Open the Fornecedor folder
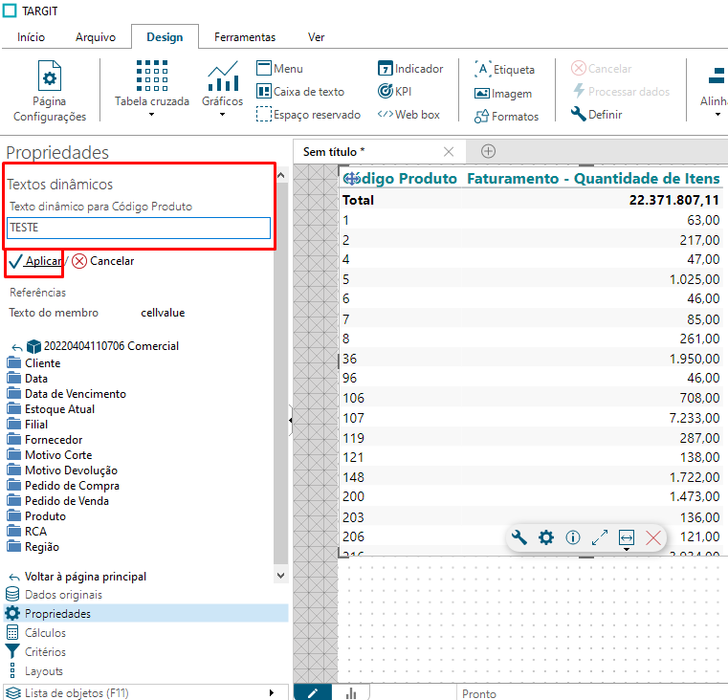 45,440
